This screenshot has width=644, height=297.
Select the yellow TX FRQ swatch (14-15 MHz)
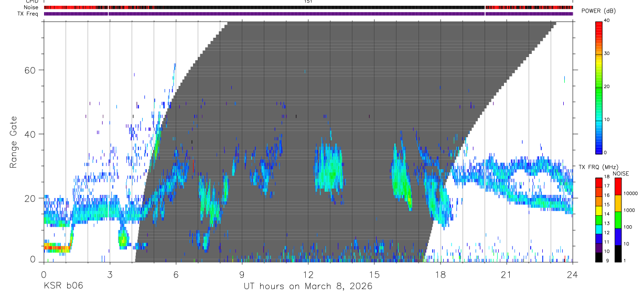point(599,210)
